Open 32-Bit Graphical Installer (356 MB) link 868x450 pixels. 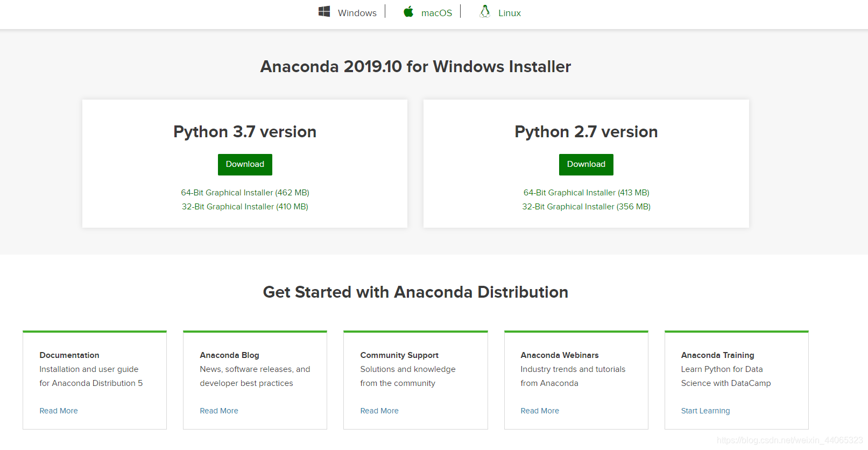[586, 207]
